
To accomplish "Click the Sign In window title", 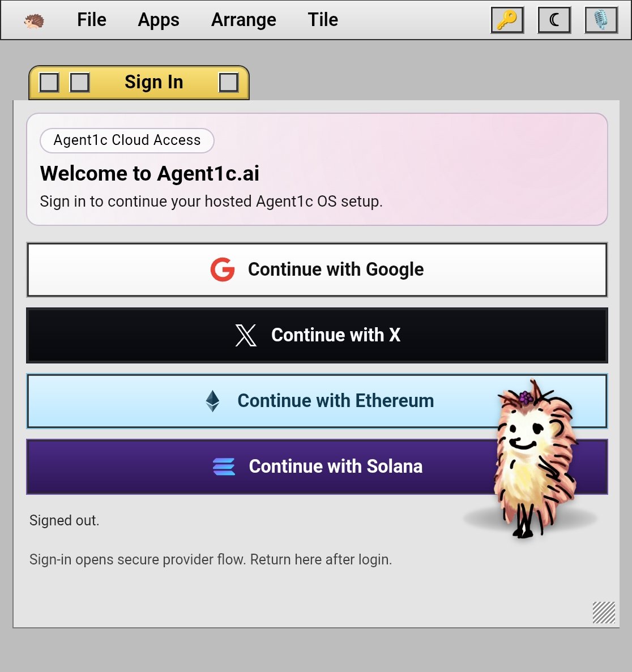I will 154,82.
